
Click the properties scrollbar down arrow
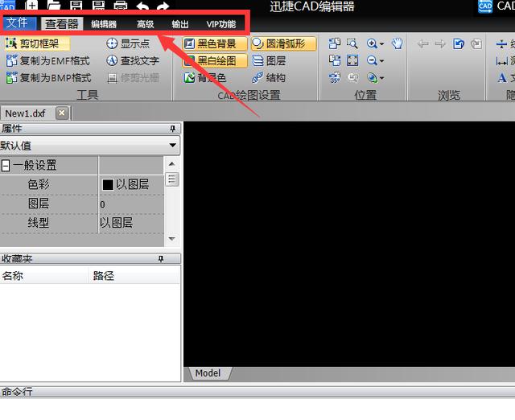(171, 239)
